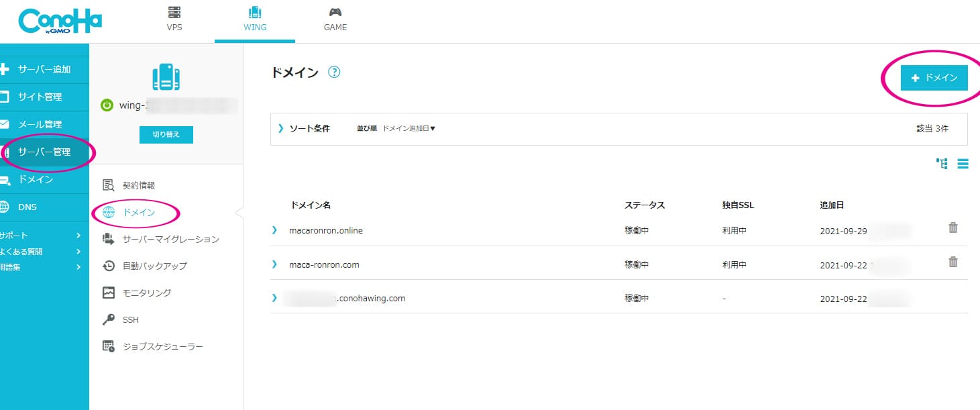980x410 pixels.
Task: Click the maca-ronron.com domain name
Action: tap(324, 264)
